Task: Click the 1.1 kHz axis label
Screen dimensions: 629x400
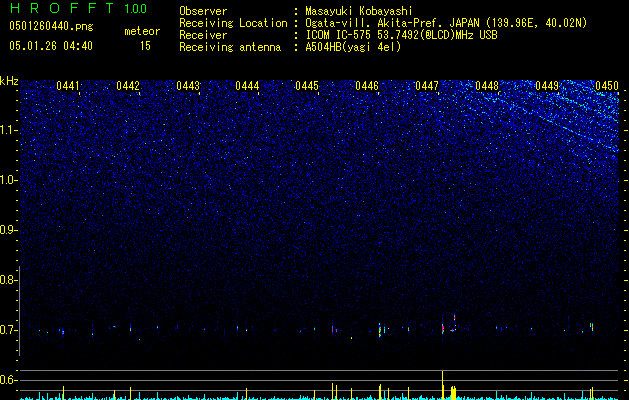Action: (x=7, y=130)
